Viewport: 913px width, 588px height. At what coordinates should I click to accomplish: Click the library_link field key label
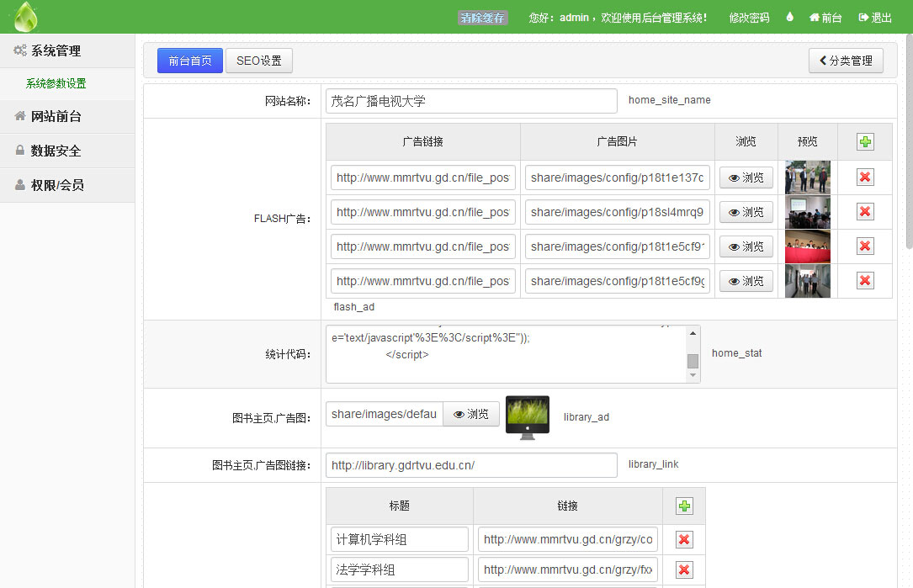(653, 464)
